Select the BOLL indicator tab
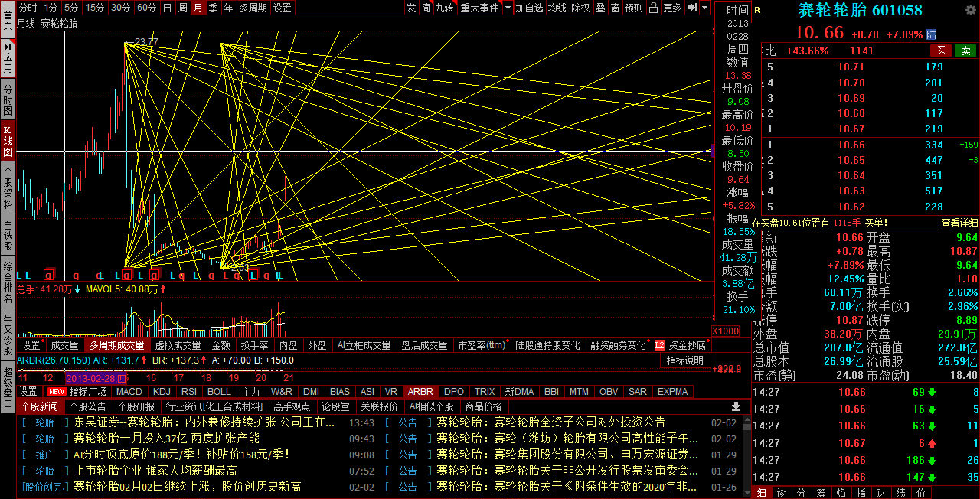This screenshot has height=499, width=980. pyautogui.click(x=219, y=391)
